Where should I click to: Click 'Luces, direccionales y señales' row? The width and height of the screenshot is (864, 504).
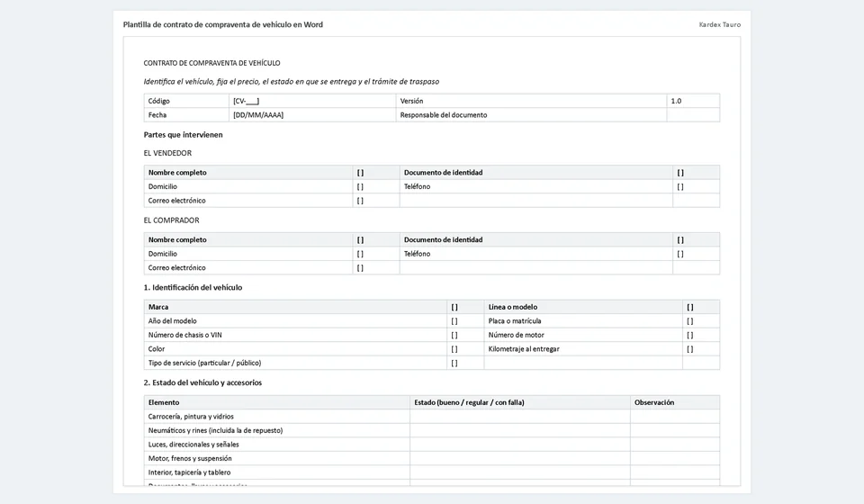click(432, 445)
